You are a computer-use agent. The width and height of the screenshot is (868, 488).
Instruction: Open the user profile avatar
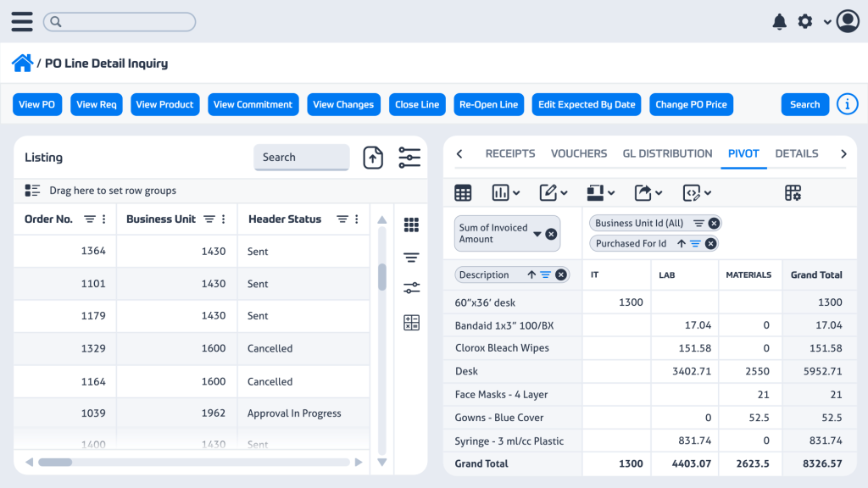pos(848,21)
